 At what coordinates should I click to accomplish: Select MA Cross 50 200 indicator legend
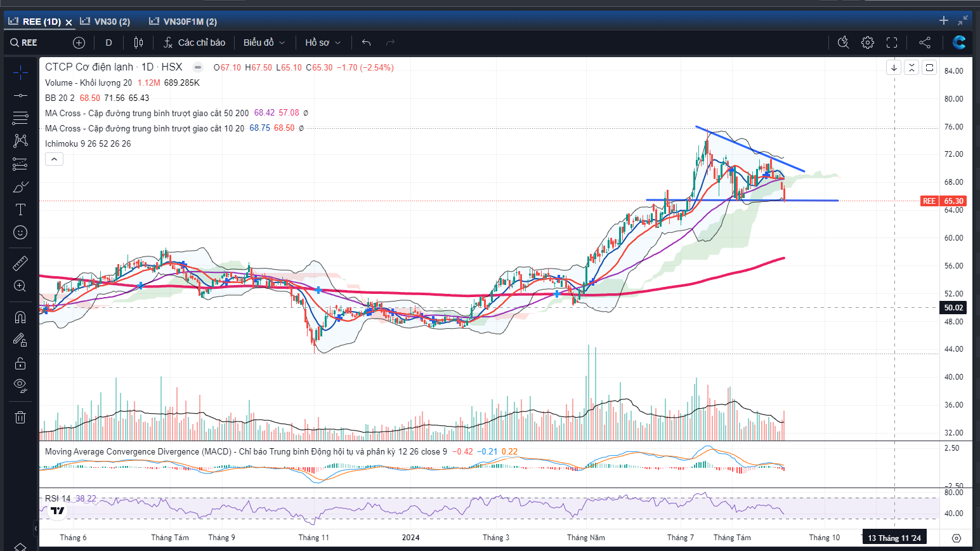[147, 113]
